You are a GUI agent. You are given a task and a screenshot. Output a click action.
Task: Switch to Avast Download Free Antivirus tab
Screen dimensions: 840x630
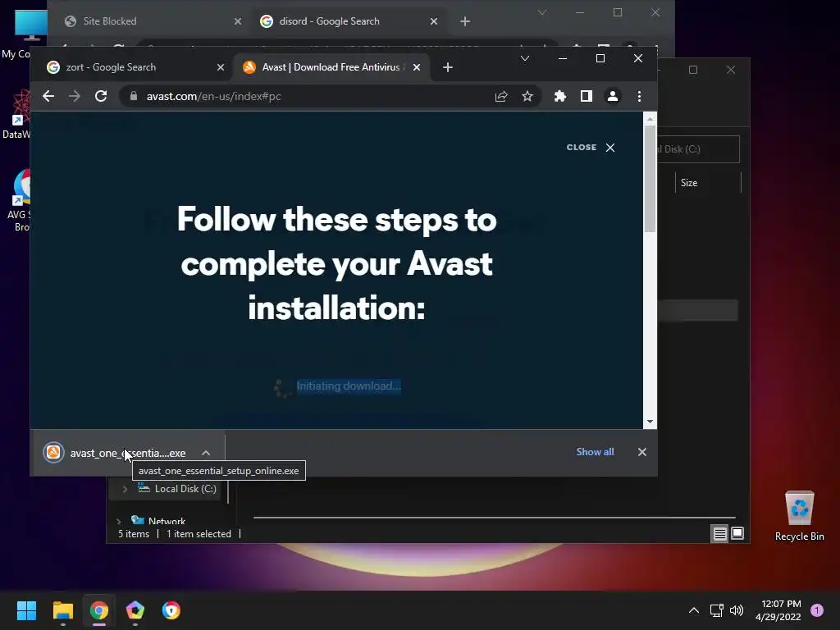pyautogui.click(x=331, y=67)
